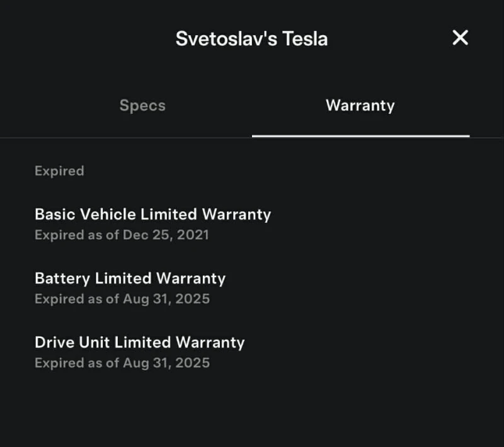
Task: Close the Svetoslav's Tesla dialog
Action: (x=460, y=38)
